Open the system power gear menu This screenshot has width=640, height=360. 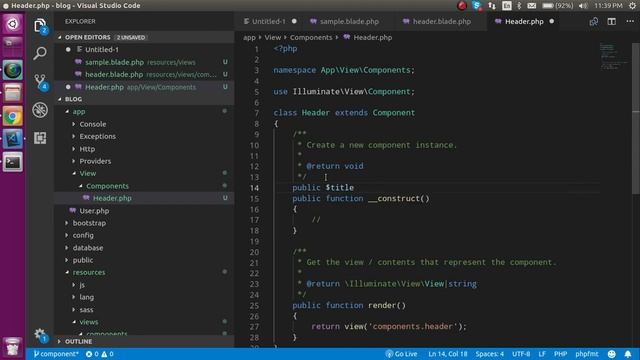[x=633, y=6]
